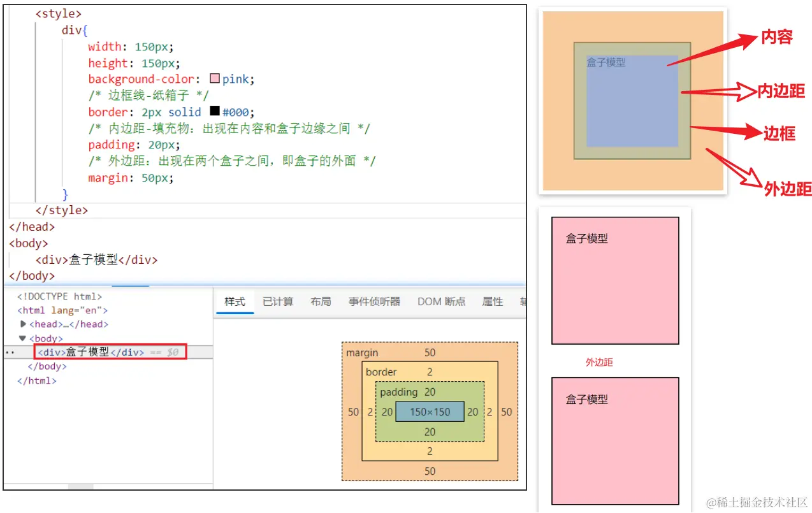Click the closing </style> tag

coord(61,210)
